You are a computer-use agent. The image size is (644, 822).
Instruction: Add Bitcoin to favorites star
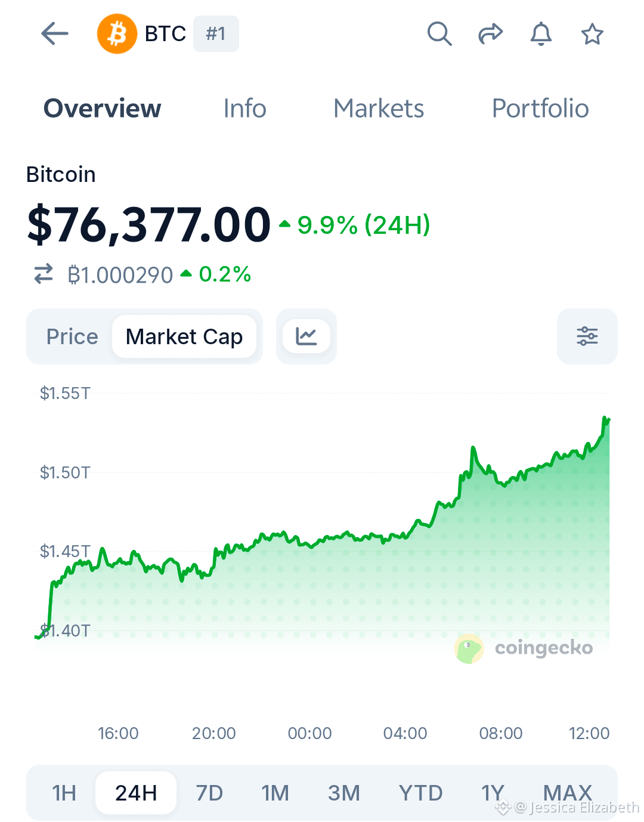tap(592, 34)
